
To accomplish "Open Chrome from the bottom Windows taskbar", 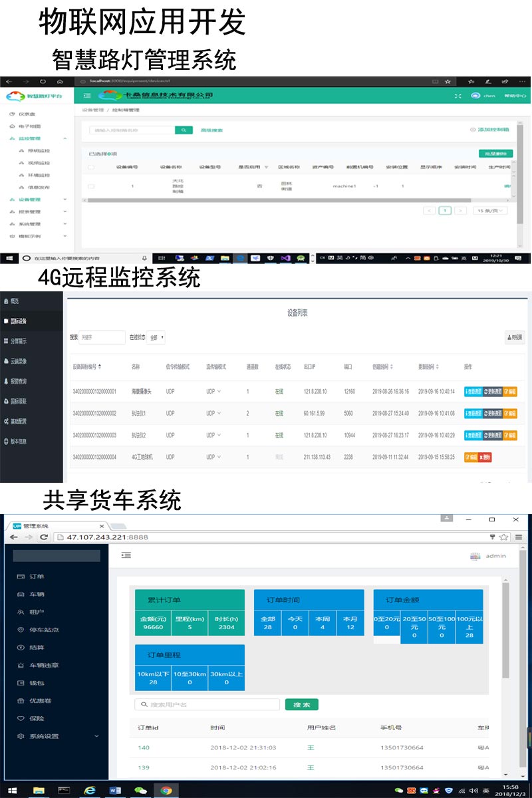I will 166,790.
